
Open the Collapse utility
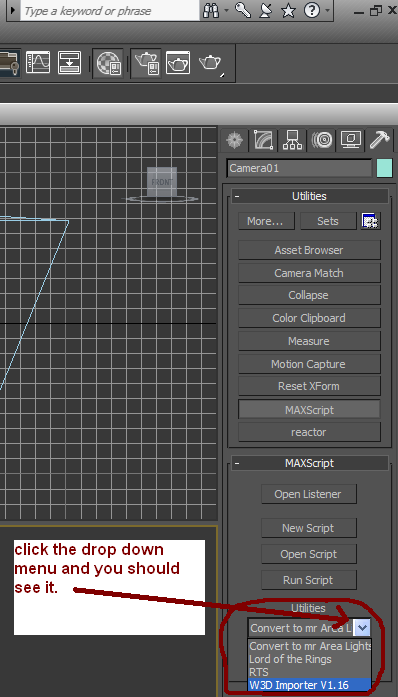pos(309,295)
